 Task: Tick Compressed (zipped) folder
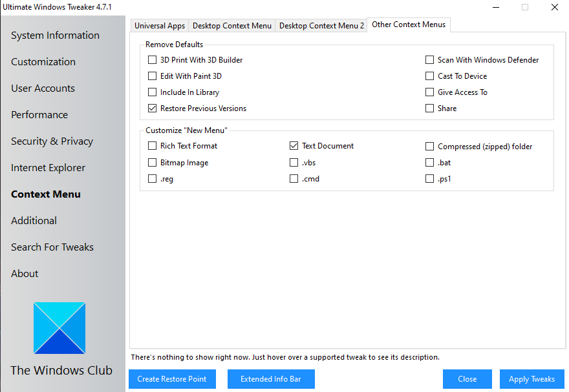pos(429,147)
